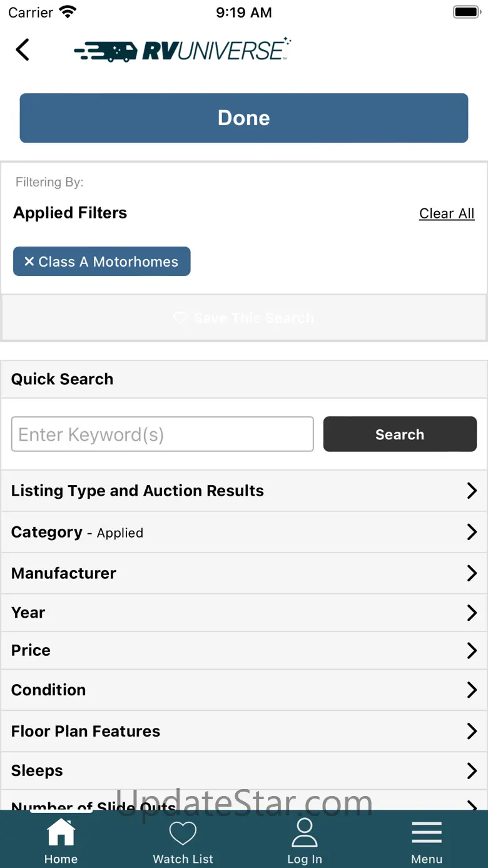Expand Listing Type and Auction Results
The width and height of the screenshot is (488, 868).
[x=244, y=491]
